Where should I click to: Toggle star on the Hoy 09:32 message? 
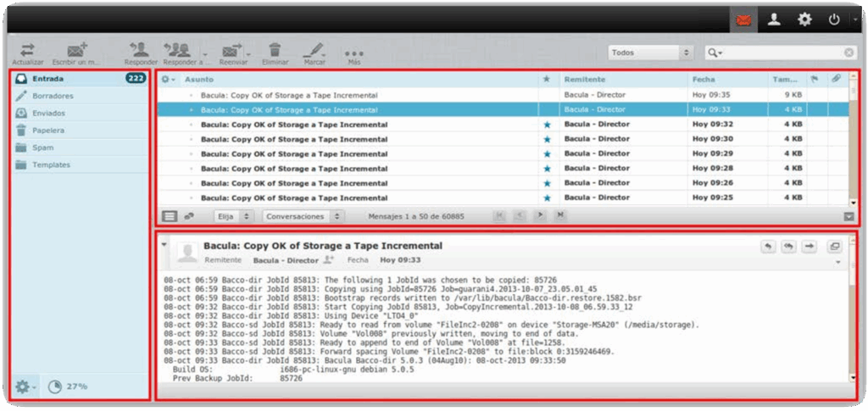click(x=548, y=125)
